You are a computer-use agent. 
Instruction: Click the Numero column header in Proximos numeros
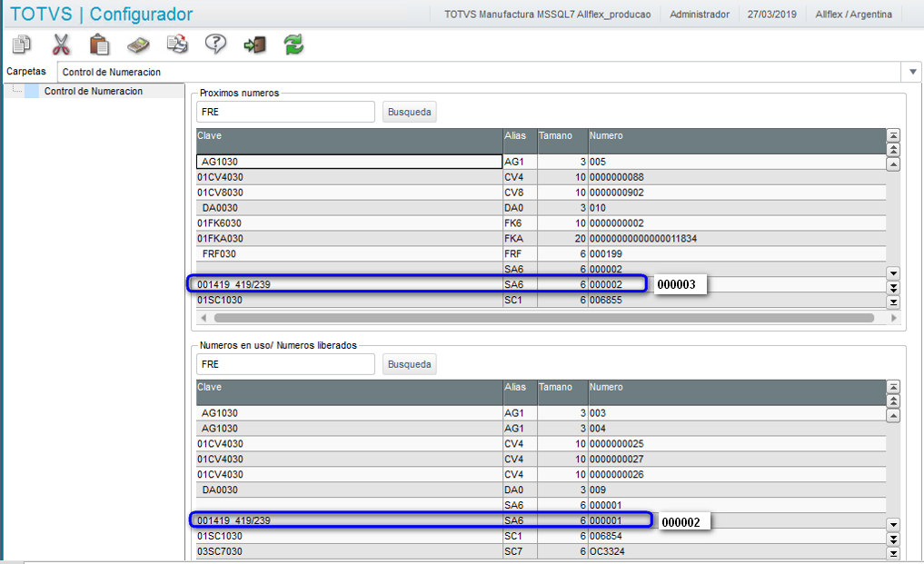(737, 141)
